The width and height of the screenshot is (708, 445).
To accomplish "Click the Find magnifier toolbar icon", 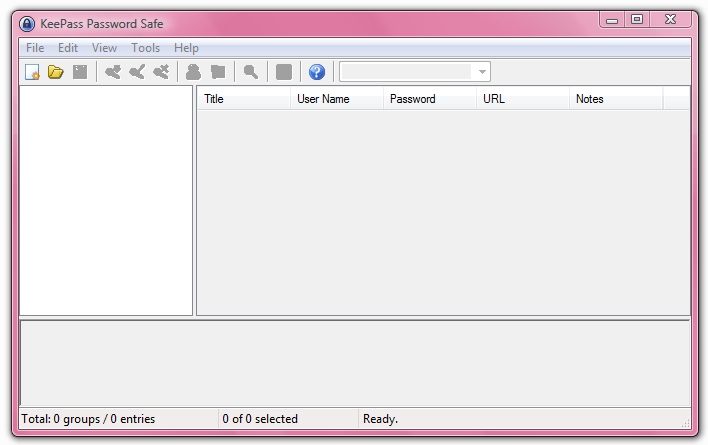I will click(x=251, y=72).
